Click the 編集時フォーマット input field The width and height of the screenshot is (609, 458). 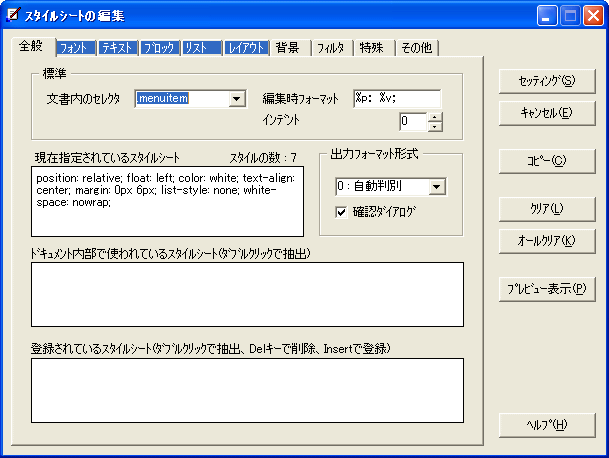397,98
